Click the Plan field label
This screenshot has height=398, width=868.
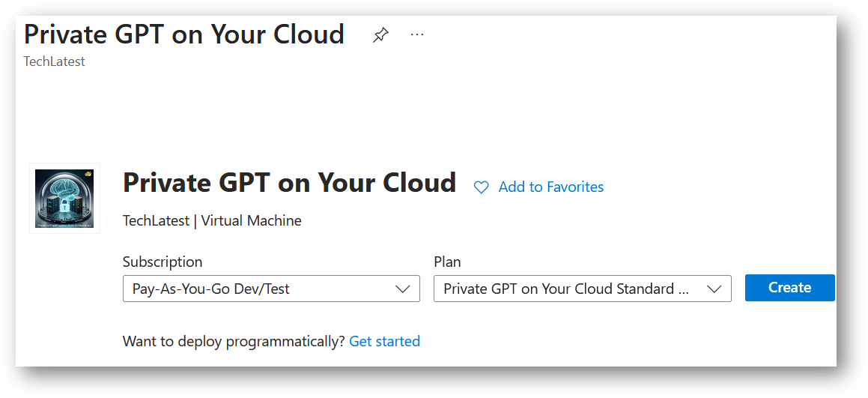pyautogui.click(x=447, y=262)
